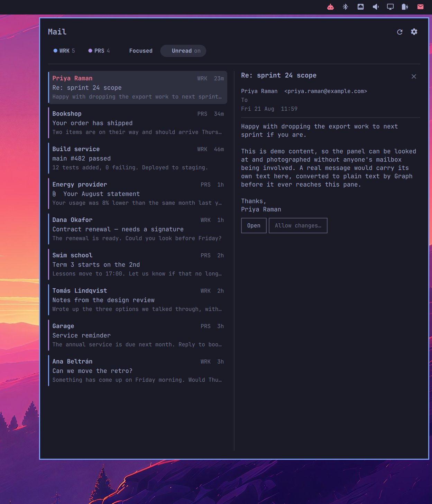Click the memory chip tray icon
432x504 pixels.
pyautogui.click(x=360, y=7)
